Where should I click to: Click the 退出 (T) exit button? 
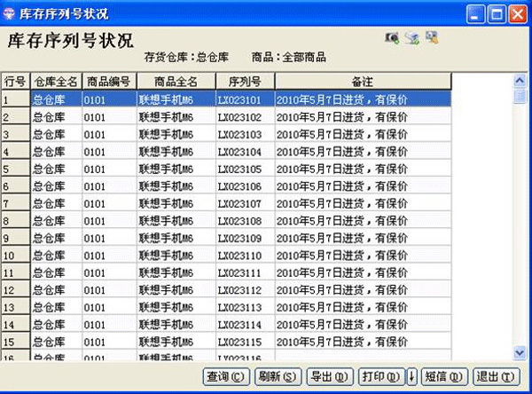(x=496, y=376)
